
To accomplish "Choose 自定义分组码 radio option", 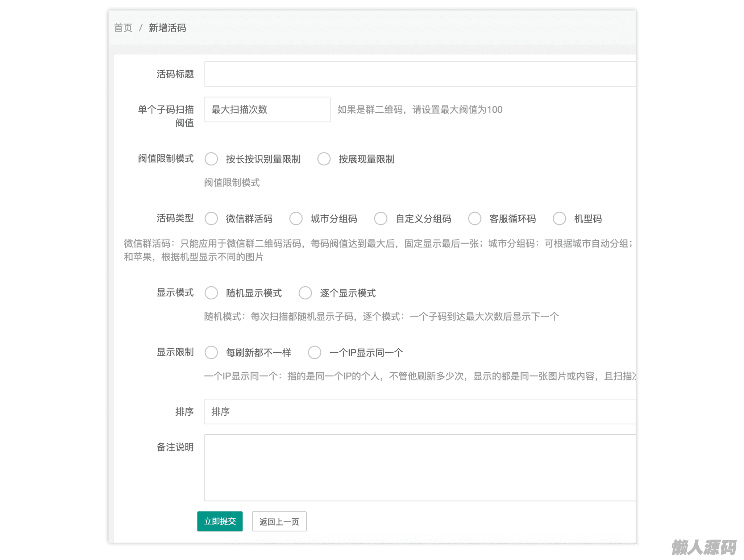I will (381, 219).
